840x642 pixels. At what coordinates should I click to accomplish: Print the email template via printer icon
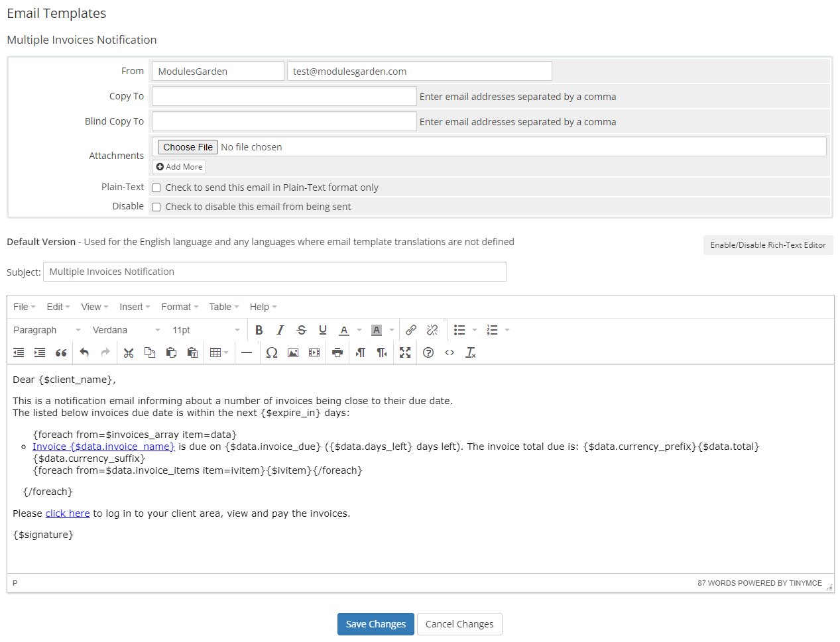click(x=337, y=352)
